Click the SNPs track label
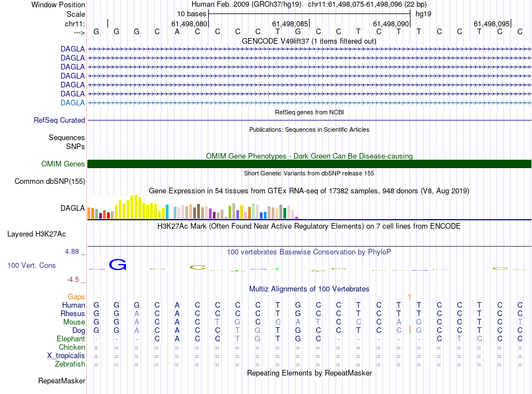This screenshot has height=394, width=532. (x=76, y=146)
